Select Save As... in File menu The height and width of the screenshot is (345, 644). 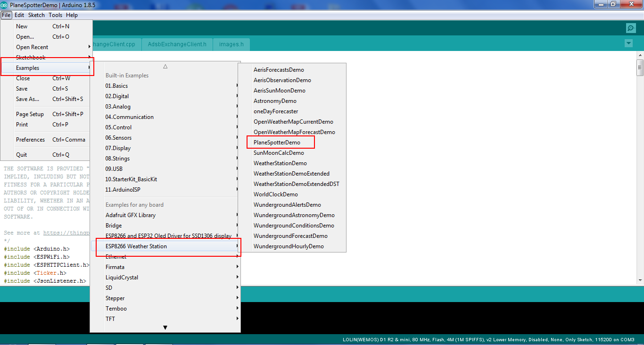(47, 99)
